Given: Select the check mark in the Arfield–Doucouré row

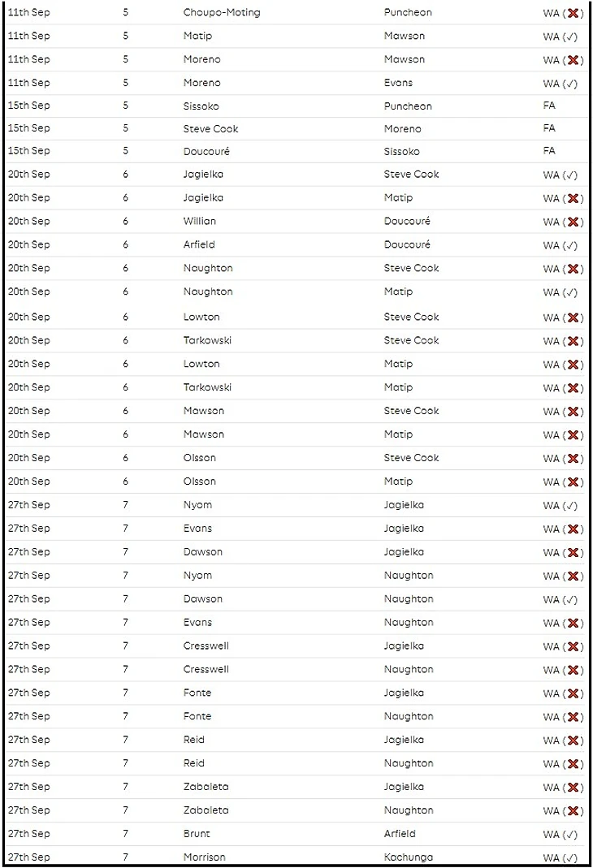Looking at the screenshot, I should [x=572, y=245].
